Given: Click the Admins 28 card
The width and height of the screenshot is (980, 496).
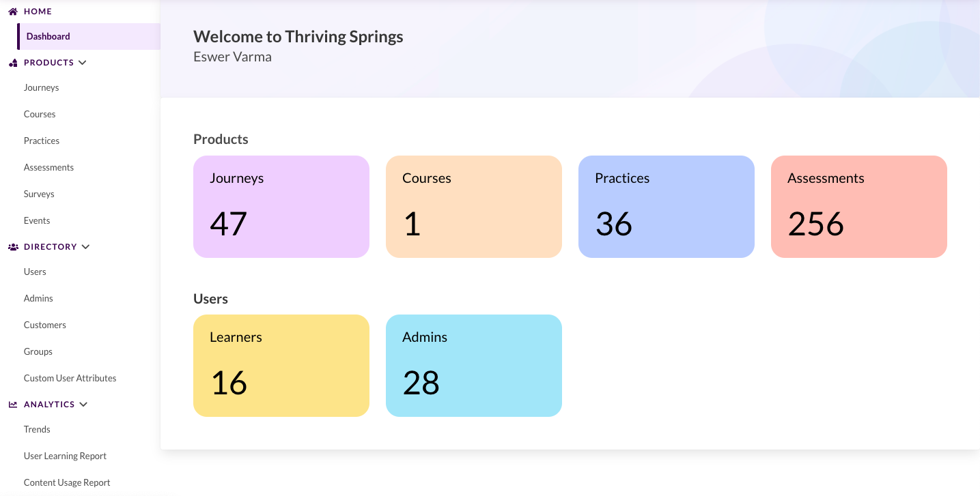Looking at the screenshot, I should (474, 366).
